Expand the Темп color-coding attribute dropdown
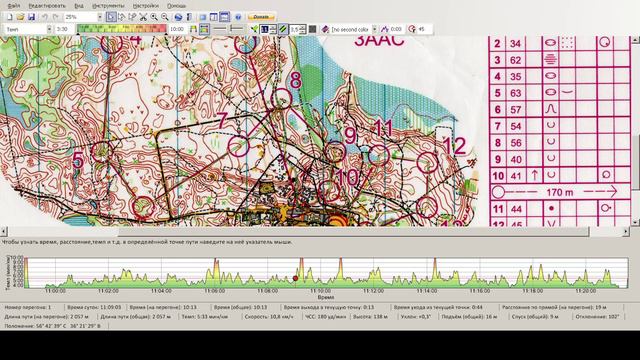This screenshot has width=640, height=360. pos(49,29)
